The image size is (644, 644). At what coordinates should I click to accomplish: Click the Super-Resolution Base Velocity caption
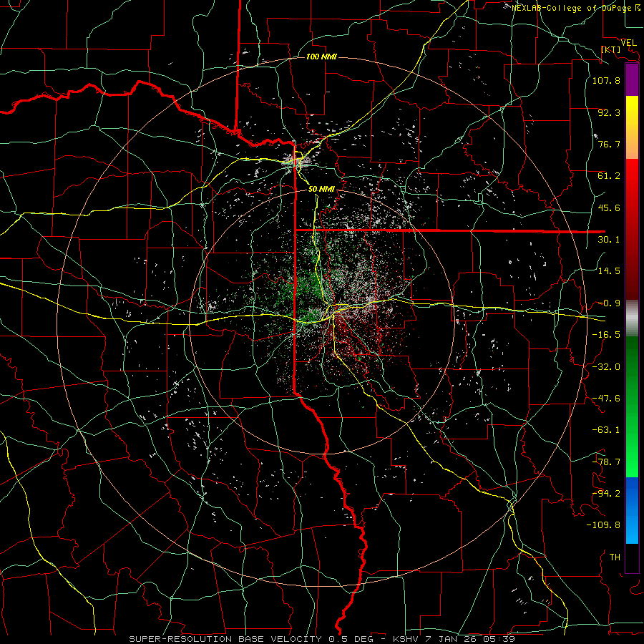pos(321,639)
